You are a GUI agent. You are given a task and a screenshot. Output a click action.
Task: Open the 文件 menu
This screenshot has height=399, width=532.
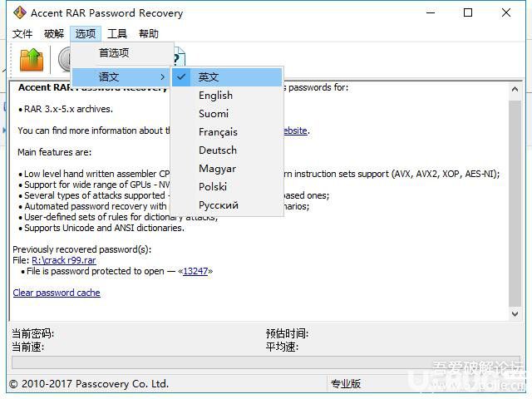22,33
